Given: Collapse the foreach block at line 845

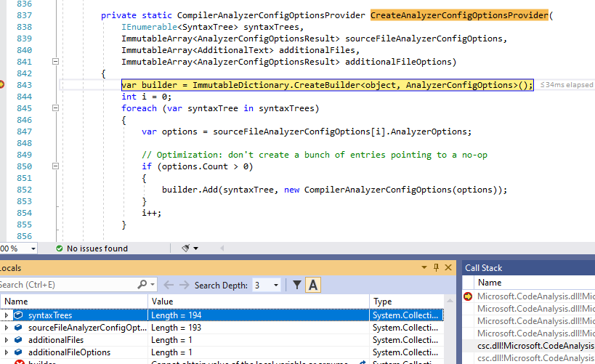Looking at the screenshot, I should (x=55, y=108).
